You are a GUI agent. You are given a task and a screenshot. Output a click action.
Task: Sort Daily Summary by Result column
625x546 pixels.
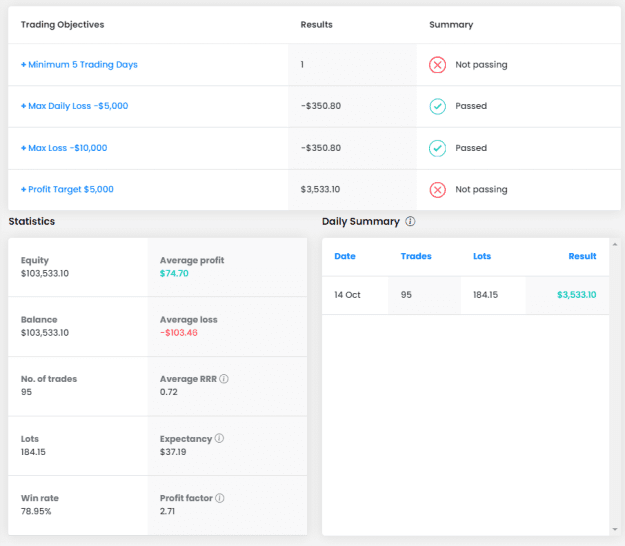582,256
